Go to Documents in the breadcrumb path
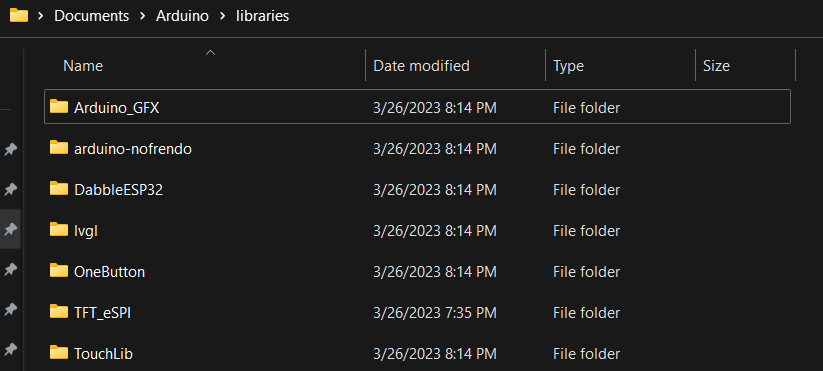Image resolution: width=823 pixels, height=371 pixels. 91,16
